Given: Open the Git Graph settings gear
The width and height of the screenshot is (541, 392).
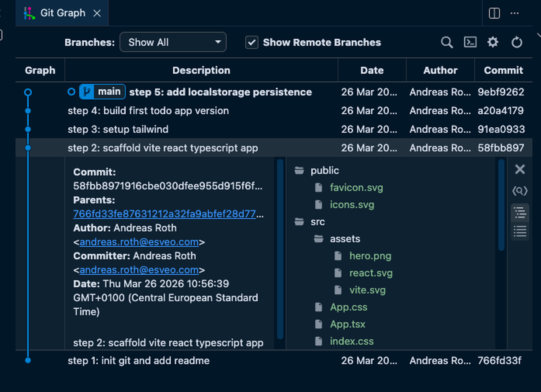Looking at the screenshot, I should 493,42.
